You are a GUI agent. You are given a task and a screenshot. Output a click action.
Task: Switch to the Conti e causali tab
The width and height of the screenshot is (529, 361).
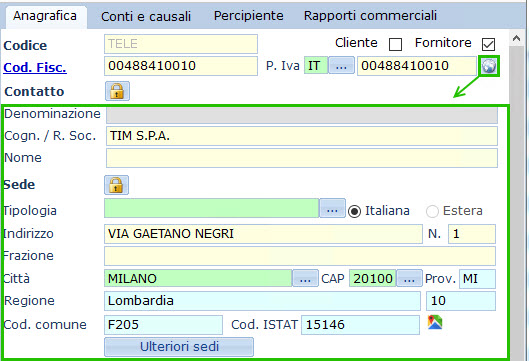click(x=146, y=16)
